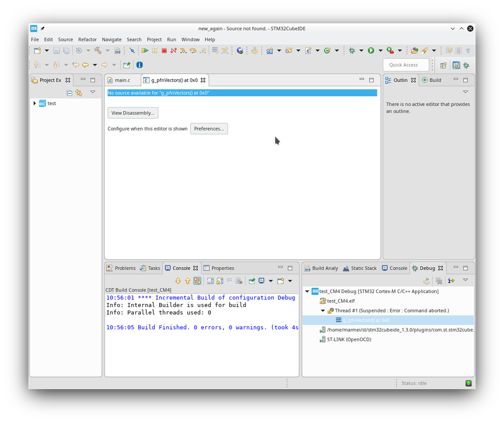Switch to the C/C++ perspective

click(x=456, y=65)
